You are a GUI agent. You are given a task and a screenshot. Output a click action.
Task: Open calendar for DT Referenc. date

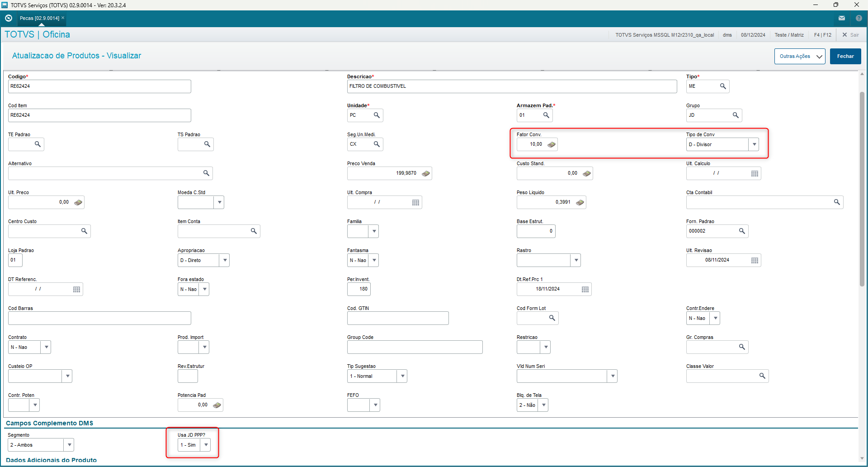pyautogui.click(x=76, y=289)
